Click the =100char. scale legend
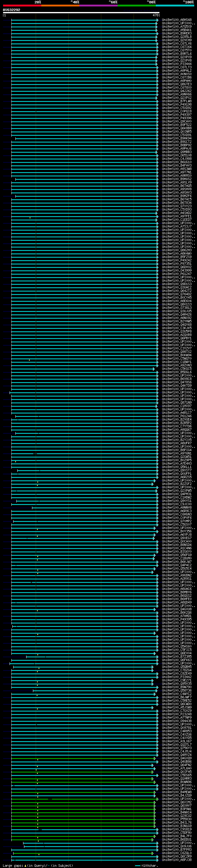197x868 pixels. pyautogui.click(x=146, y=865)
